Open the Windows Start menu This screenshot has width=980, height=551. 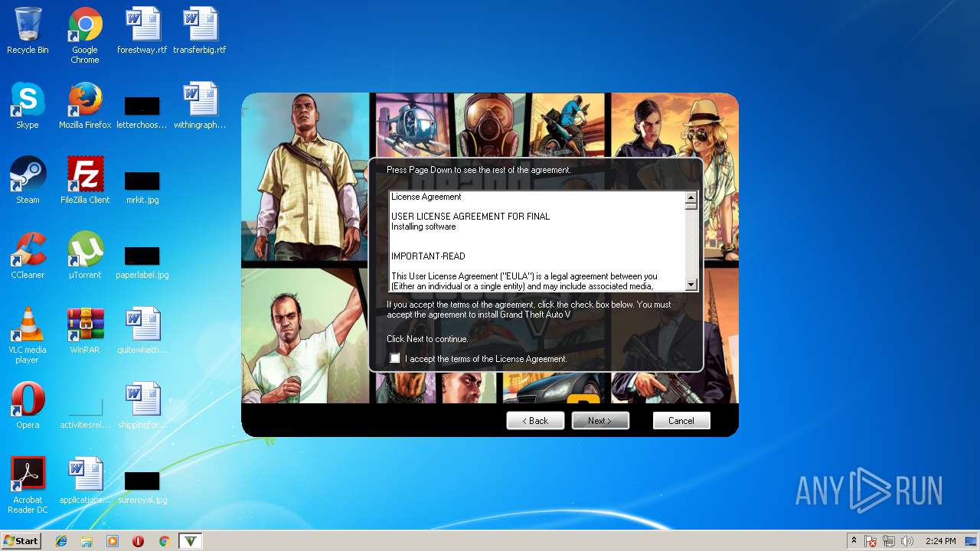[21, 541]
